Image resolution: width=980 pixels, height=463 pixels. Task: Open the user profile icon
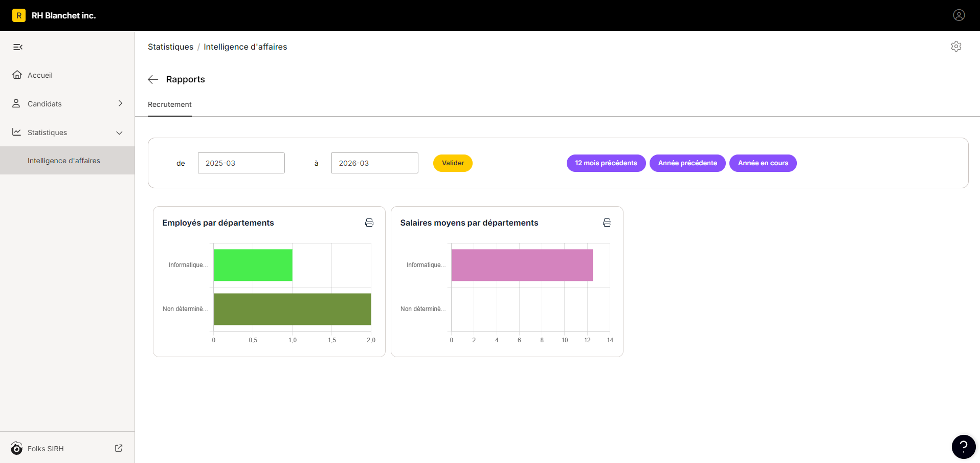[x=959, y=15]
